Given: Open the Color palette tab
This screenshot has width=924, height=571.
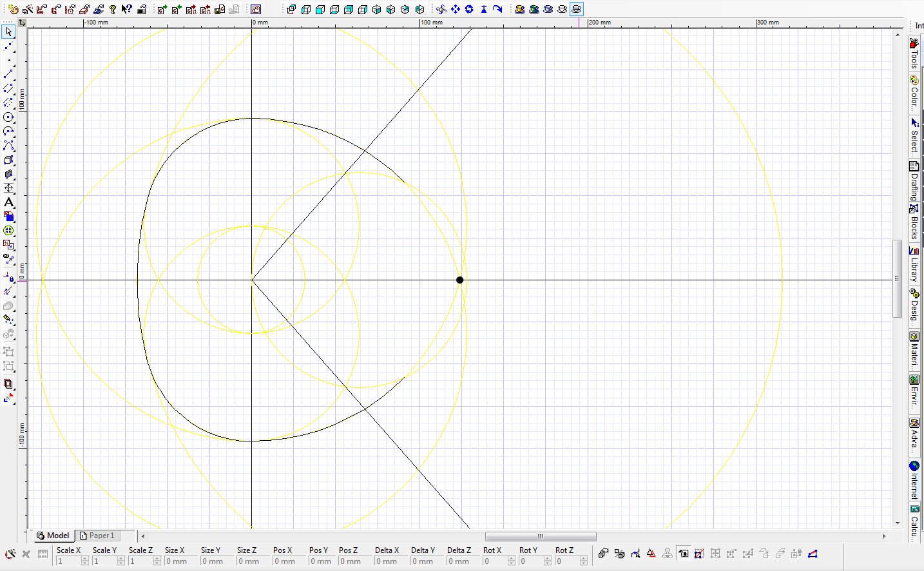Looking at the screenshot, I should (x=914, y=92).
